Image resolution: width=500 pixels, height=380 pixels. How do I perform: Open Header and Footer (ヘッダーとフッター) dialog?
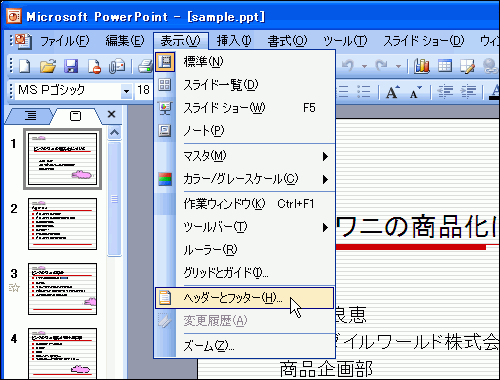tap(245, 298)
